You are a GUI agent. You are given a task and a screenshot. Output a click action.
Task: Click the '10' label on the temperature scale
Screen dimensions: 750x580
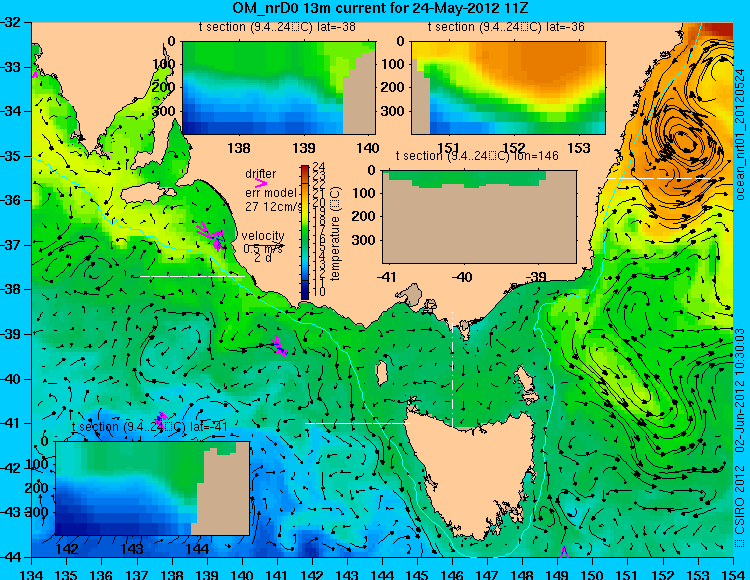[319, 291]
